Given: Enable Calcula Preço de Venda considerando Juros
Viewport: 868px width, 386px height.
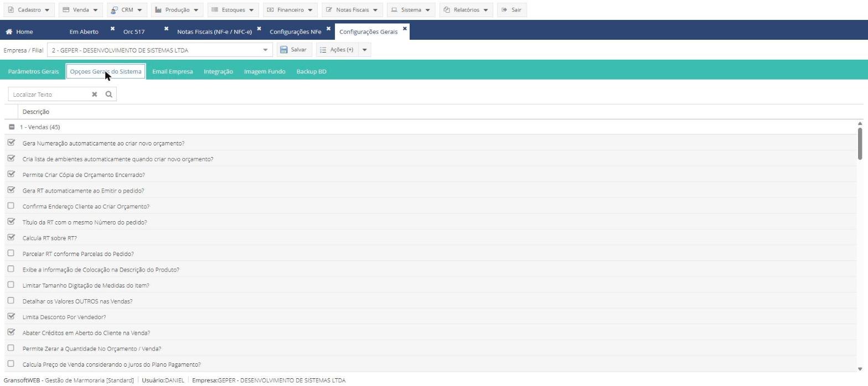Looking at the screenshot, I should [x=11, y=364].
